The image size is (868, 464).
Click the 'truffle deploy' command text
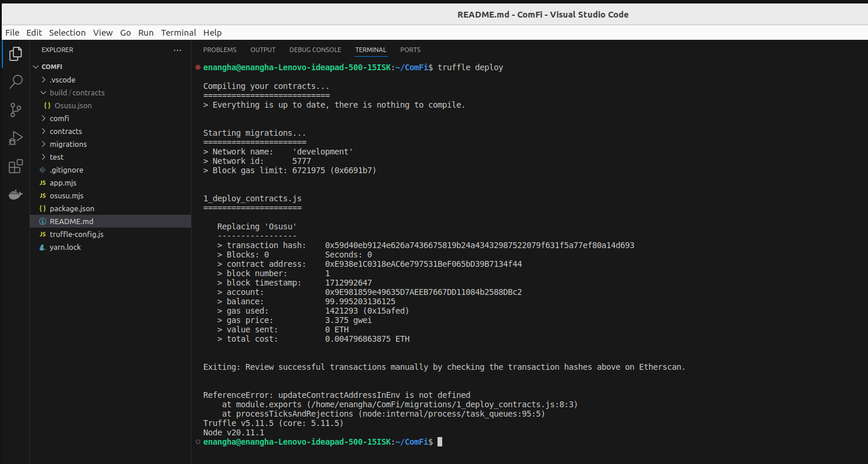[470, 67]
